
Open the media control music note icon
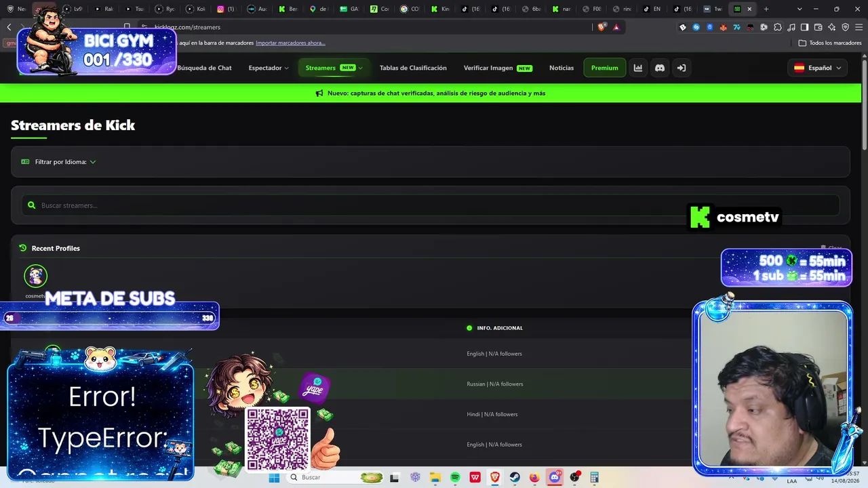pyautogui.click(x=791, y=27)
